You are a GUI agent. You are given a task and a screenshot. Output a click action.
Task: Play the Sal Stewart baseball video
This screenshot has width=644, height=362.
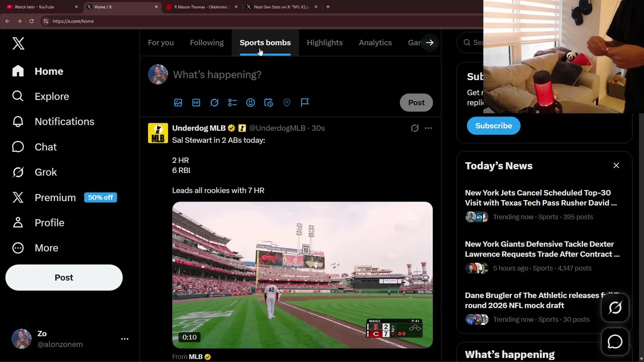[302, 275]
